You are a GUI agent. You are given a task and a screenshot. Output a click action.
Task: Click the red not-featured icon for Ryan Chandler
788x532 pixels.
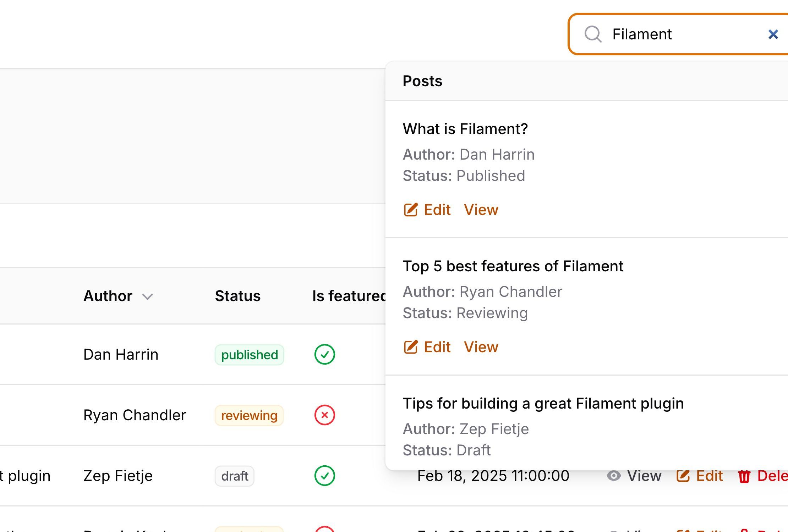324,415
